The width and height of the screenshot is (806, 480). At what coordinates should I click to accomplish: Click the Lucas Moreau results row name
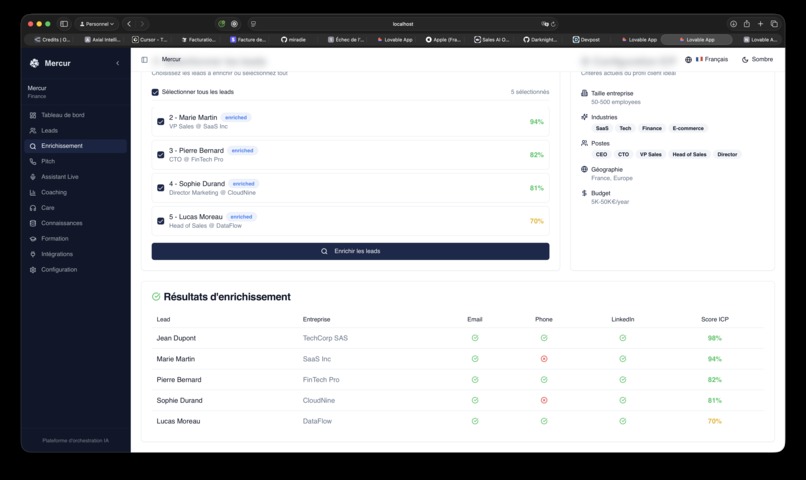coord(178,421)
